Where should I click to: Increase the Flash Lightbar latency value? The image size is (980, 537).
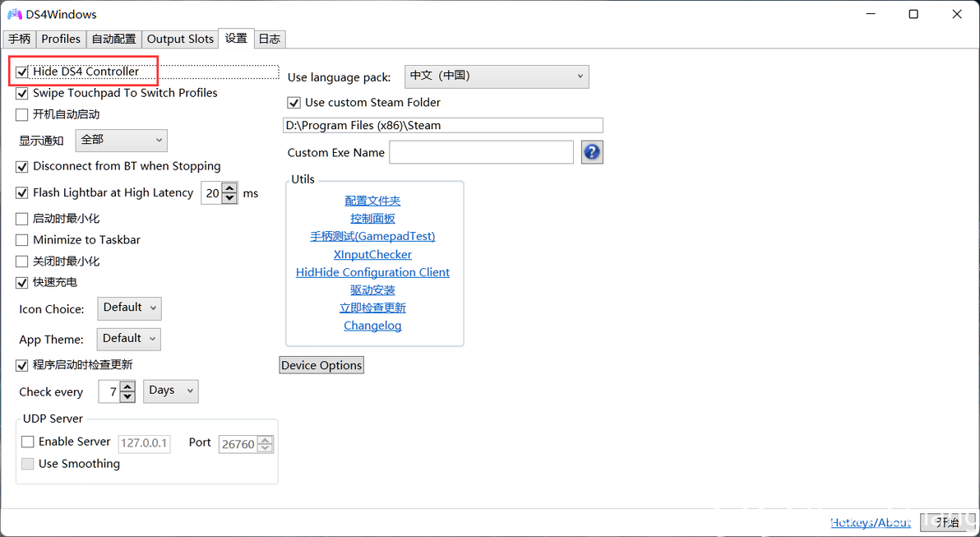point(230,188)
